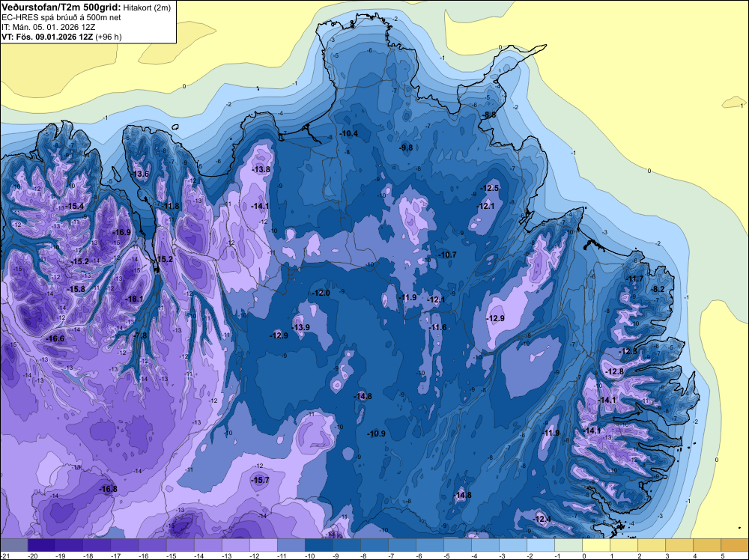Click the color scale swatch between -20 and -19
Viewport: 749px width, 560px height.
pos(41,545)
